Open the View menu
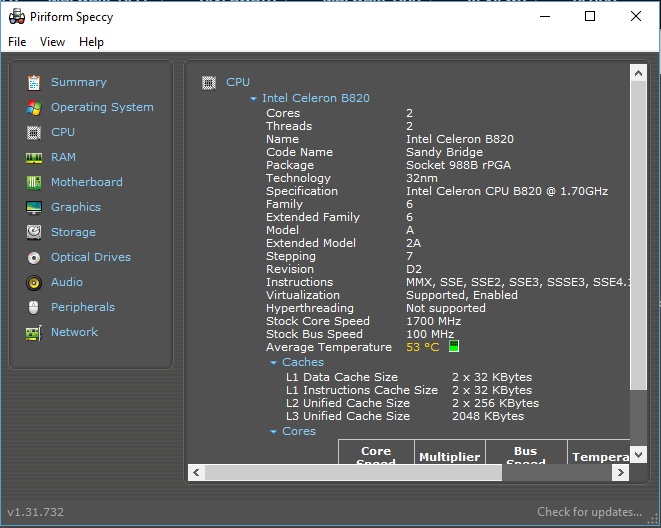661x528 pixels. pos(52,42)
